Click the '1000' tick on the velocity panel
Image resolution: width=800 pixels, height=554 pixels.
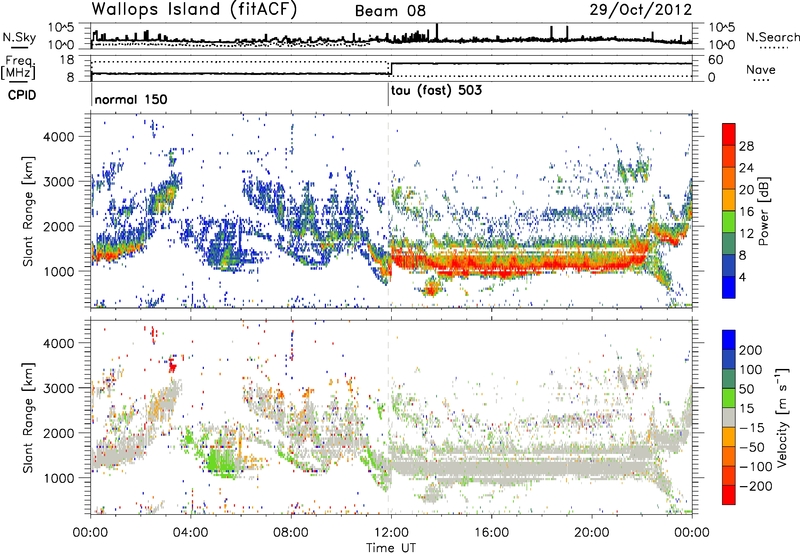click(58, 478)
